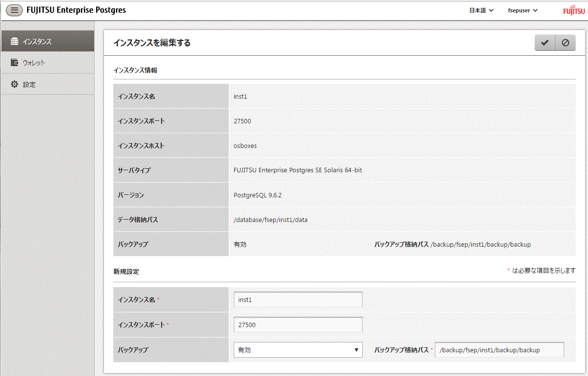Image resolution: width=588 pixels, height=376 pixels.
Task: Click the host value osboxes
Action: (x=245, y=146)
